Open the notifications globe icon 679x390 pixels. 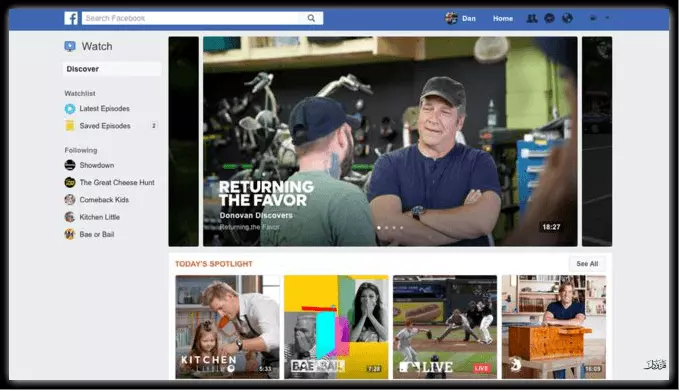point(567,18)
